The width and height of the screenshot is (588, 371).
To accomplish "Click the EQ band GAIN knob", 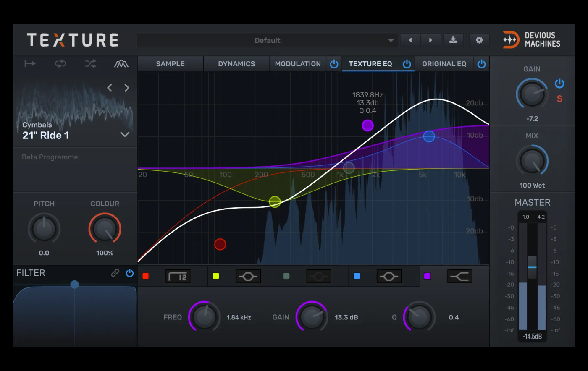I will [x=312, y=317].
